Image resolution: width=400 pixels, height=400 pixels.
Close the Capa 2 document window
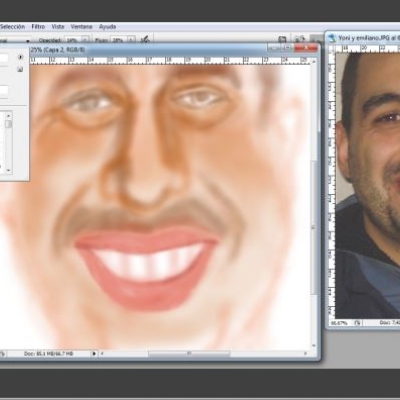306,49
